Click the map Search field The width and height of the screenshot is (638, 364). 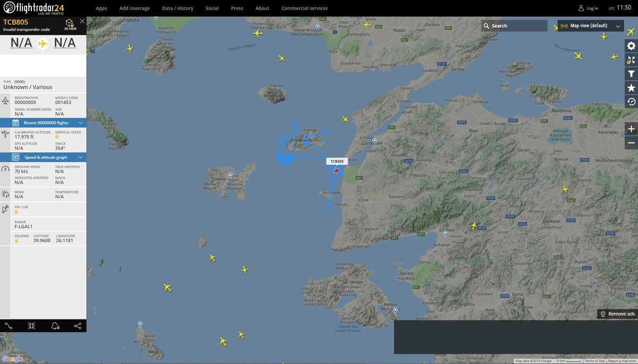click(514, 26)
